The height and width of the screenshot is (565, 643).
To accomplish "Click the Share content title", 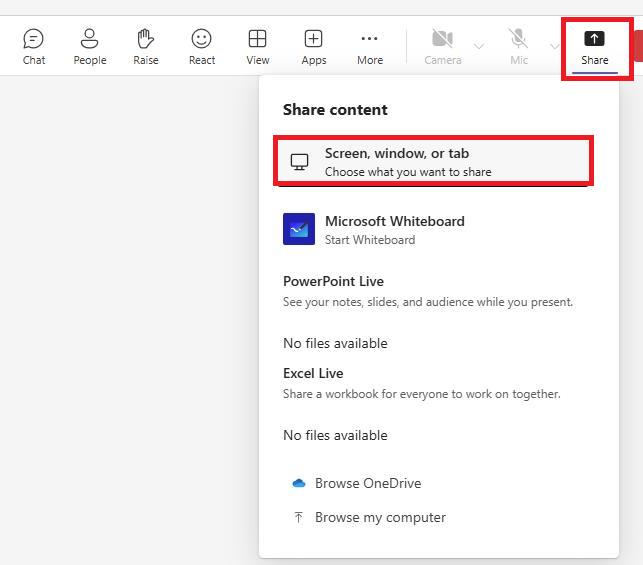I will (x=335, y=109).
